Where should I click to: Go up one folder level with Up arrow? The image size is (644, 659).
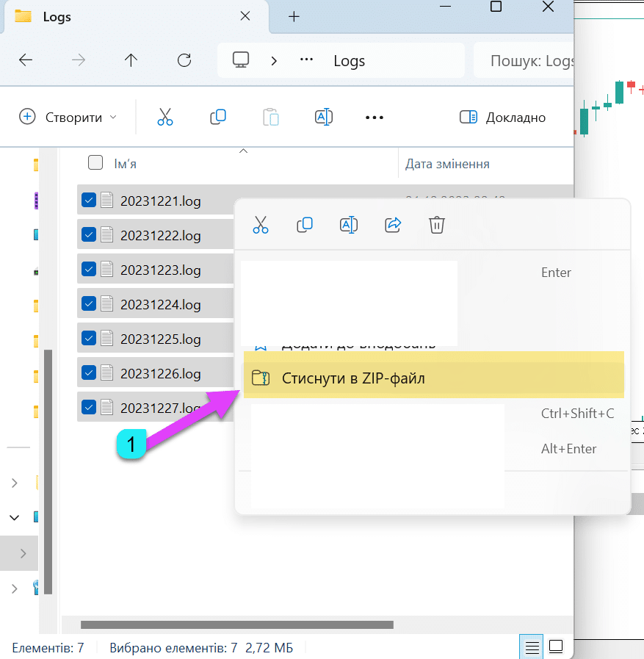(131, 60)
